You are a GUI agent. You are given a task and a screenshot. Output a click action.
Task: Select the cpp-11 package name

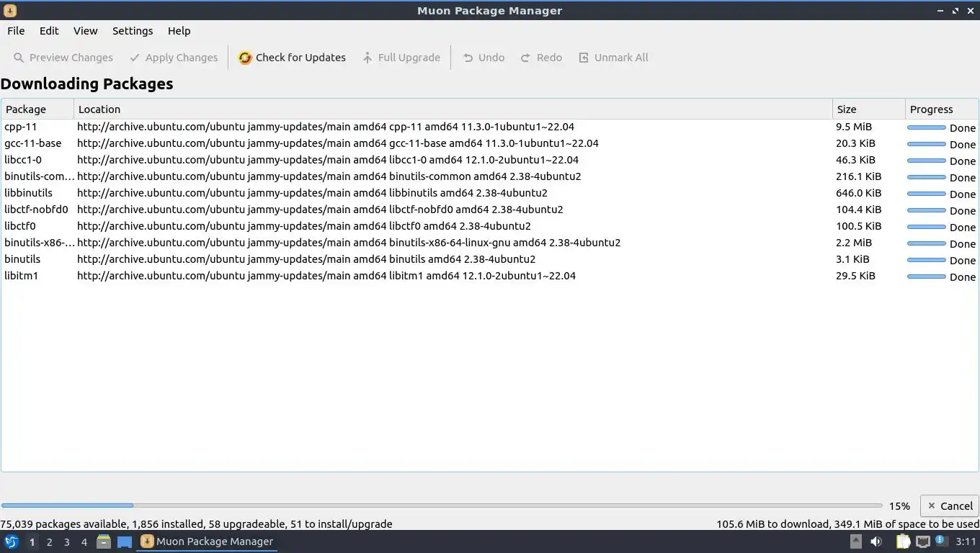[21, 127]
